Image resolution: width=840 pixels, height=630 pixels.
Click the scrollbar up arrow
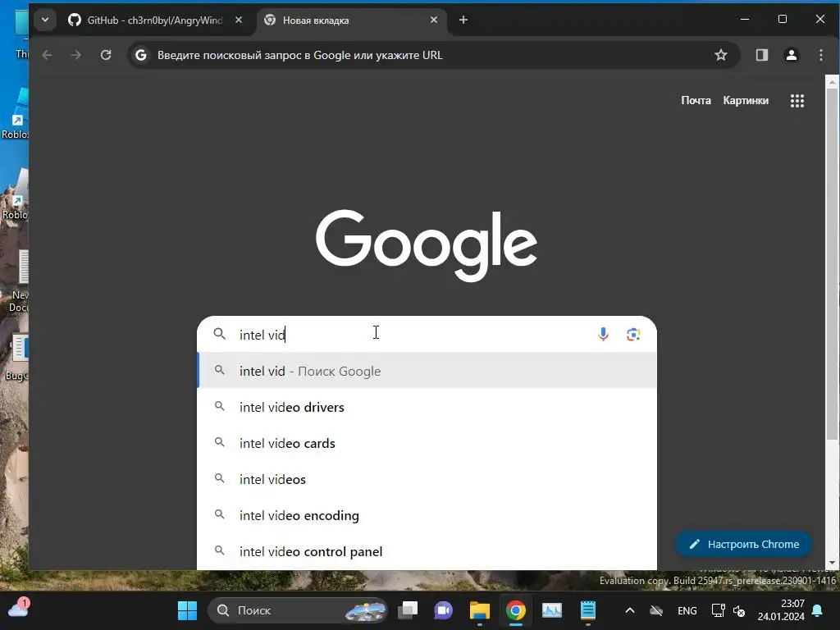(x=832, y=82)
